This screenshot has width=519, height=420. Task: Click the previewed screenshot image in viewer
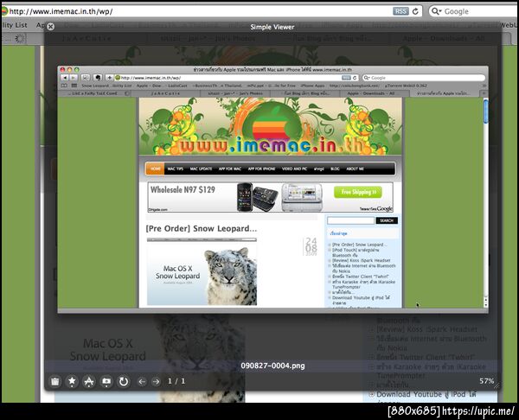tap(272, 189)
